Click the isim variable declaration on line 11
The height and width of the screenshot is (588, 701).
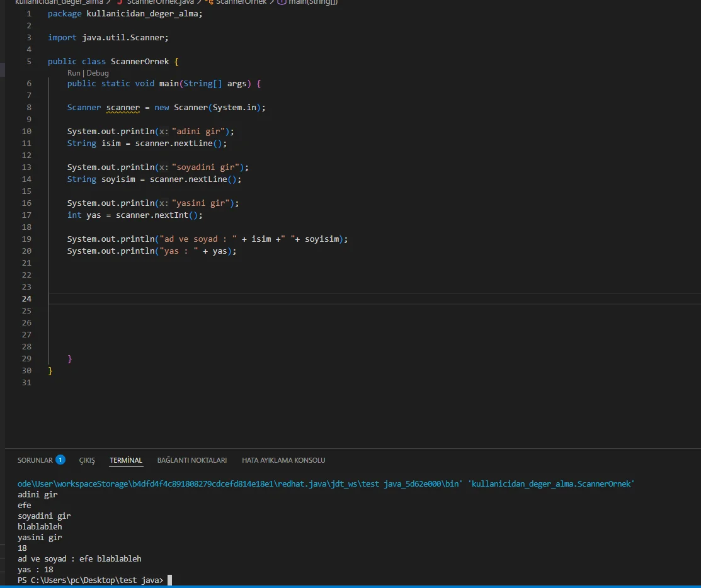click(x=111, y=144)
